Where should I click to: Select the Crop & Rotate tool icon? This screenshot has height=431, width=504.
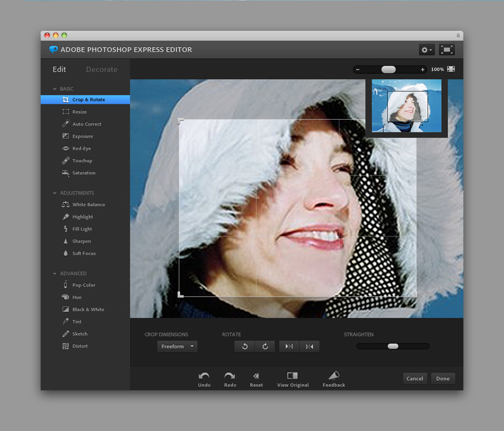point(66,100)
